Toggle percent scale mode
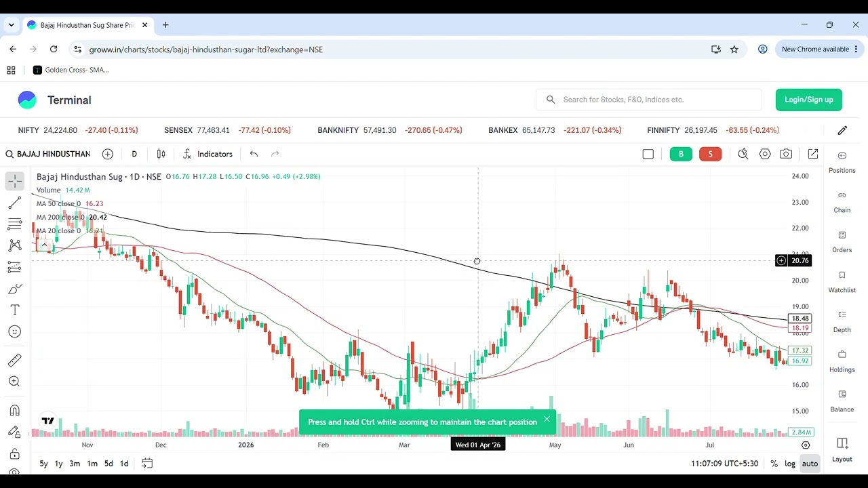868x488 pixels. pyautogui.click(x=774, y=464)
